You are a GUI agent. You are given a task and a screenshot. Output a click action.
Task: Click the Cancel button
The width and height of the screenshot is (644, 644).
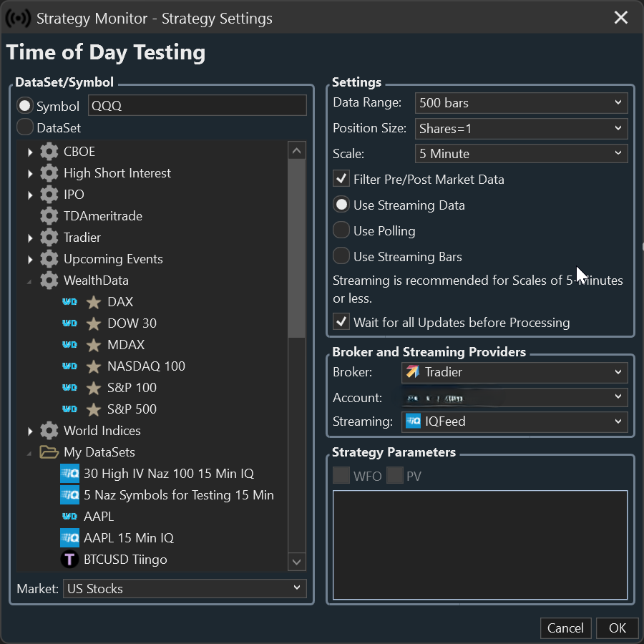(x=565, y=628)
